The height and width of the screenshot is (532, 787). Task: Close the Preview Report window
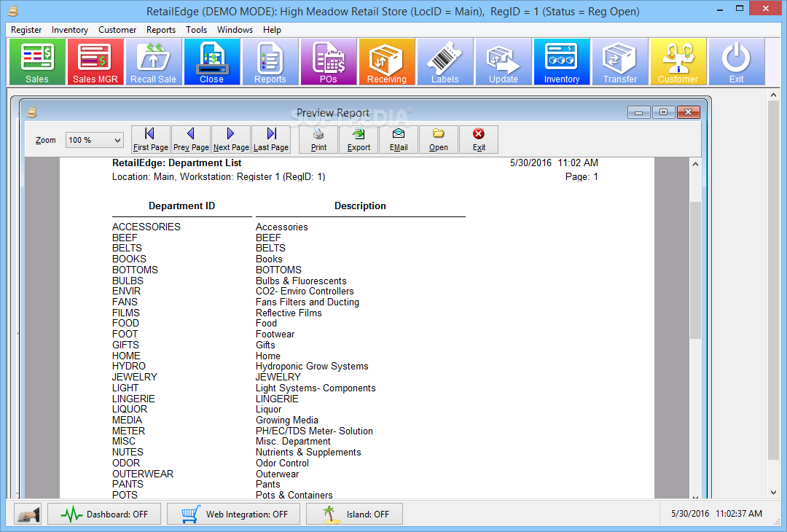click(x=688, y=112)
